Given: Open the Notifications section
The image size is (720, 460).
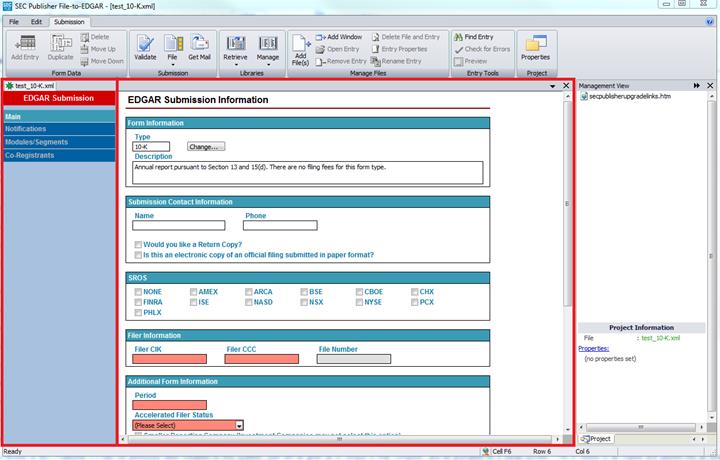Looking at the screenshot, I should click(59, 129).
